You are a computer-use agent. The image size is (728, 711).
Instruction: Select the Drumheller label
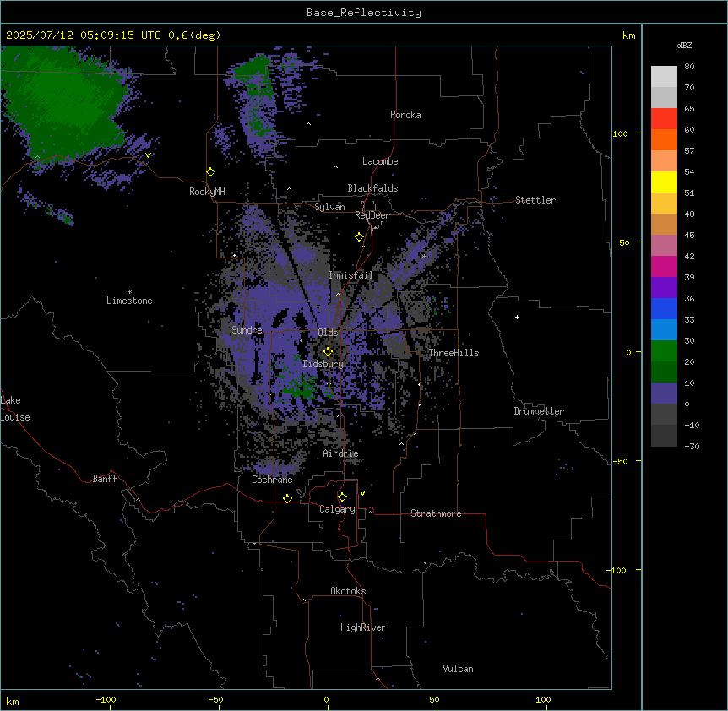point(539,411)
